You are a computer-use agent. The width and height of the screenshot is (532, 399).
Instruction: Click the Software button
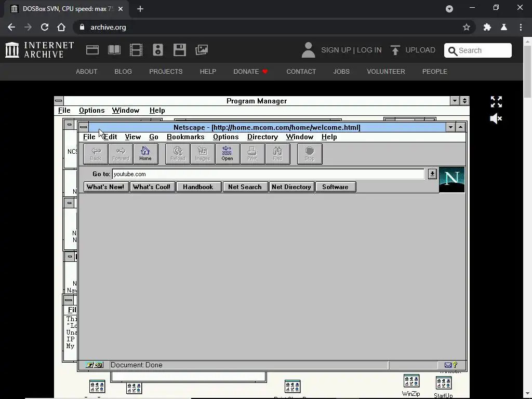point(335,187)
